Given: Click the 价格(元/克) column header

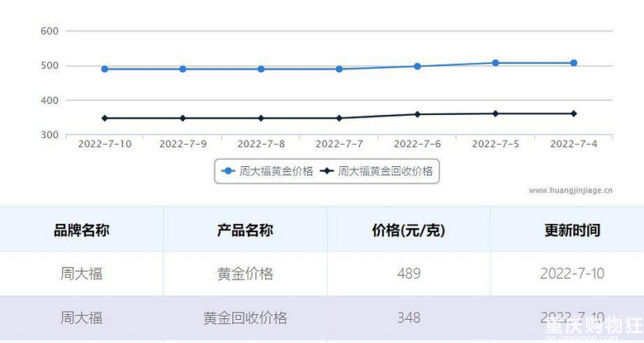Looking at the screenshot, I should [x=409, y=230].
